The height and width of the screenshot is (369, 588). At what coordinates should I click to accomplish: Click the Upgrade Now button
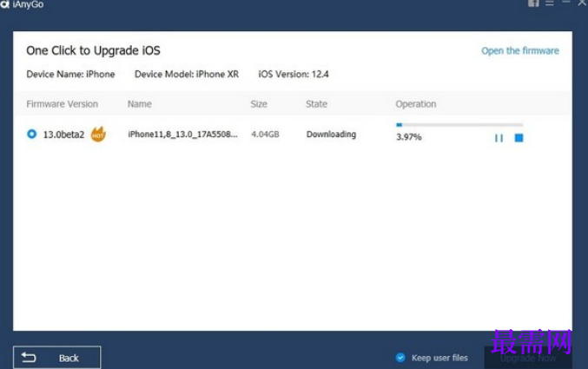pyautogui.click(x=528, y=358)
